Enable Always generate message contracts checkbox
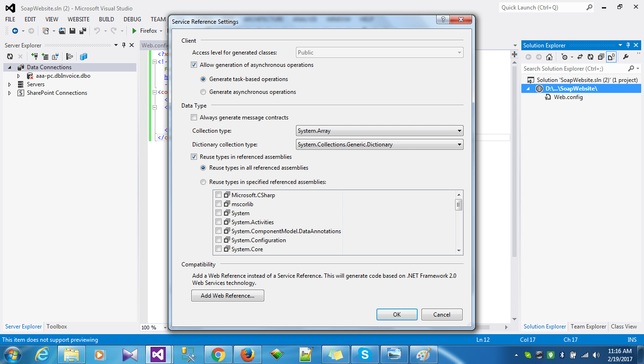The width and height of the screenshot is (644, 364). [194, 118]
